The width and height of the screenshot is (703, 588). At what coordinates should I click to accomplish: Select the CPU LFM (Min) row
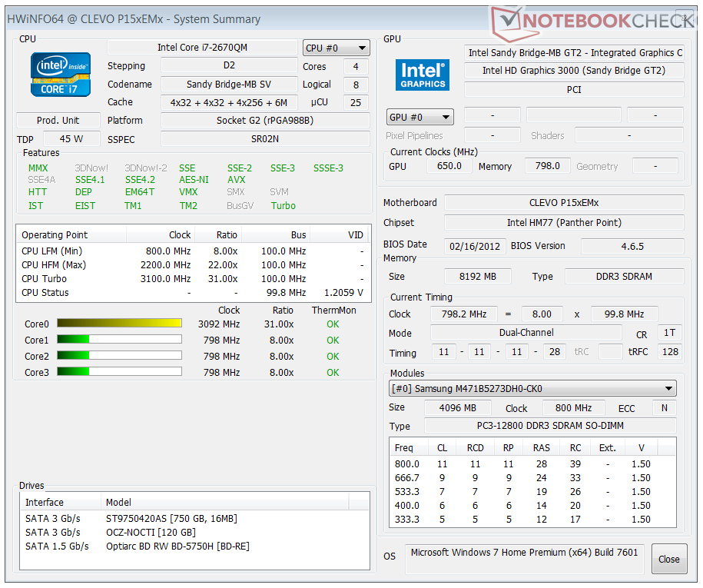tap(194, 251)
